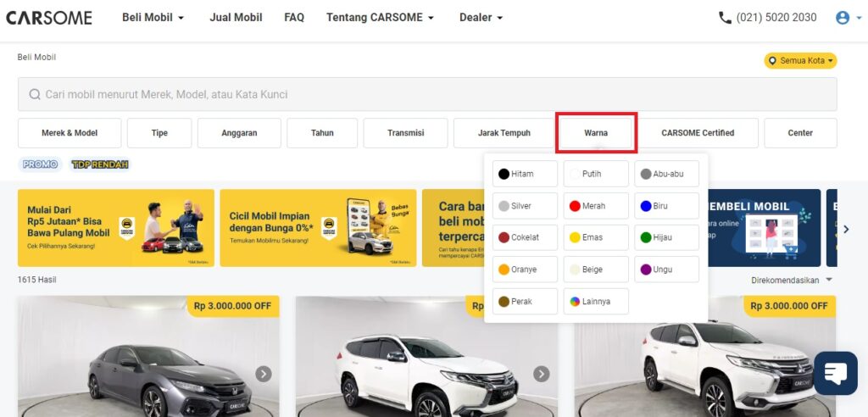Screen dimensions: 868x417
Task: Click the Rp 3.000.000 OFF tag on third car
Action: 789,306
